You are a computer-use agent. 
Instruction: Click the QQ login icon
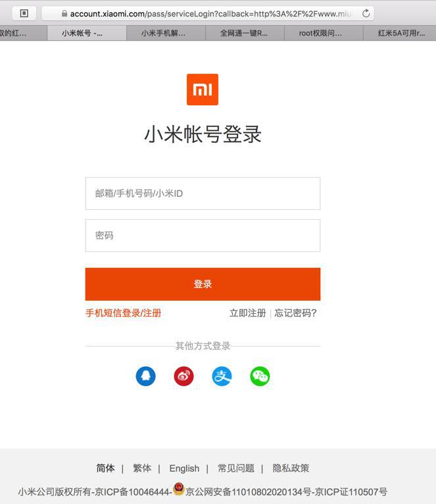[x=145, y=376]
